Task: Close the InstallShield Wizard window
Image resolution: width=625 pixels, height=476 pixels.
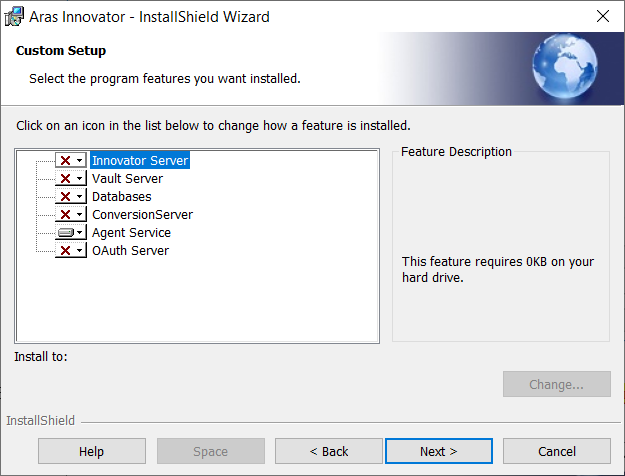Action: pyautogui.click(x=603, y=16)
